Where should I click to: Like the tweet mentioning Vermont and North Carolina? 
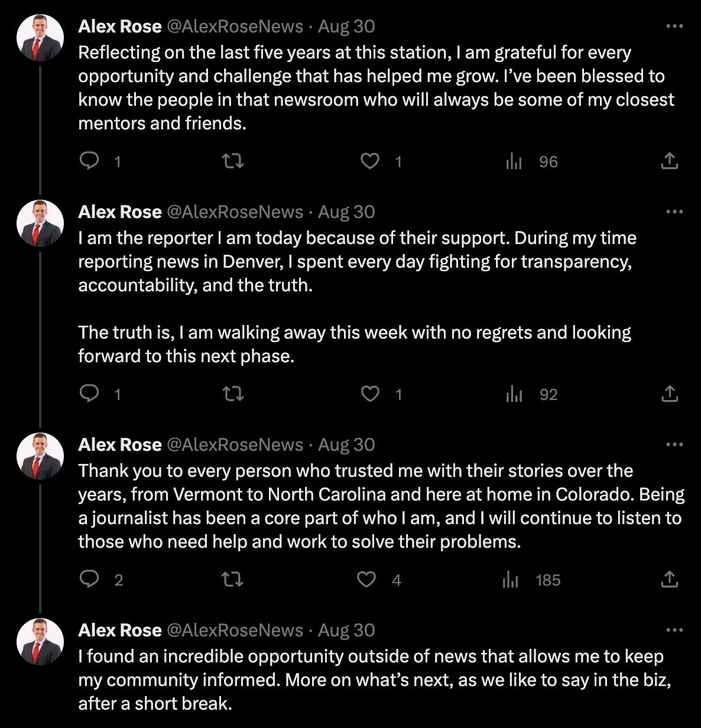pos(367,580)
